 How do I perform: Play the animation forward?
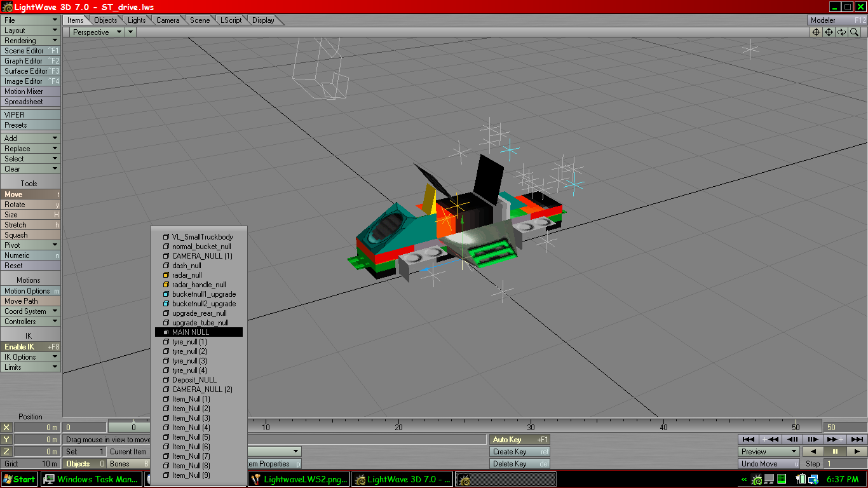[x=857, y=451]
